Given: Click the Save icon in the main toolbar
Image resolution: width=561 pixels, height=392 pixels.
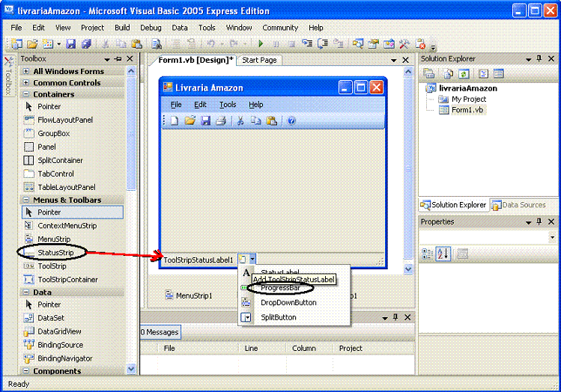Looking at the screenshot, I should (71, 43).
